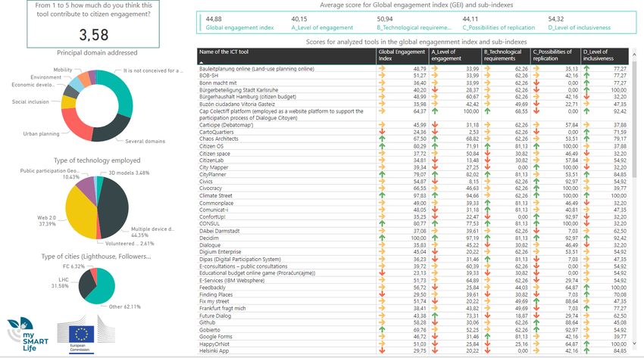Click the green up arrow in CONSUL's Global Engagement Index cell

382,223
